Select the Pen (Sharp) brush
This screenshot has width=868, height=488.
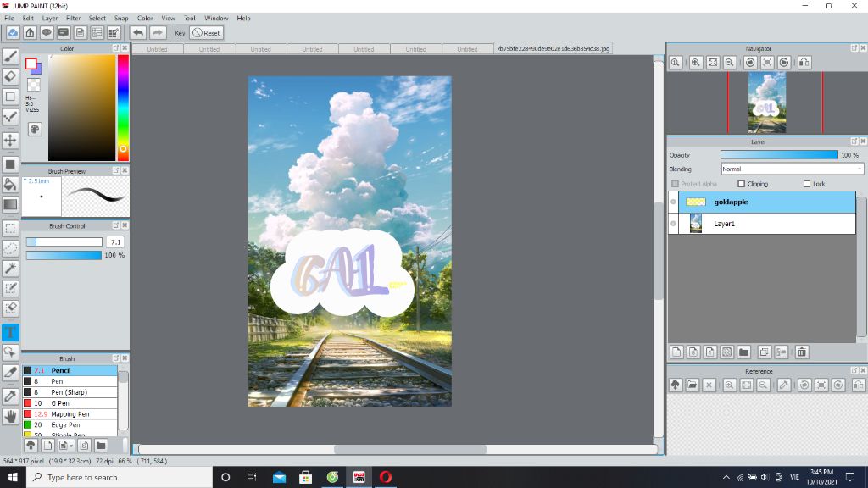point(70,392)
